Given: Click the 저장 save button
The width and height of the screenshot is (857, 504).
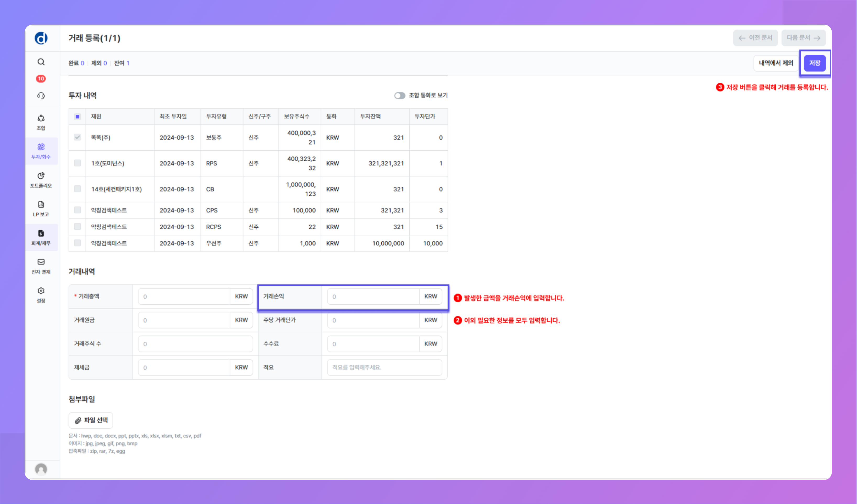Looking at the screenshot, I should [x=815, y=63].
